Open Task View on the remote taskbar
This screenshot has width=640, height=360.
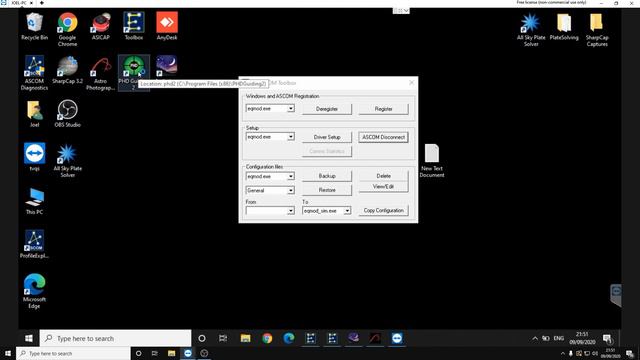pyautogui.click(x=223, y=338)
